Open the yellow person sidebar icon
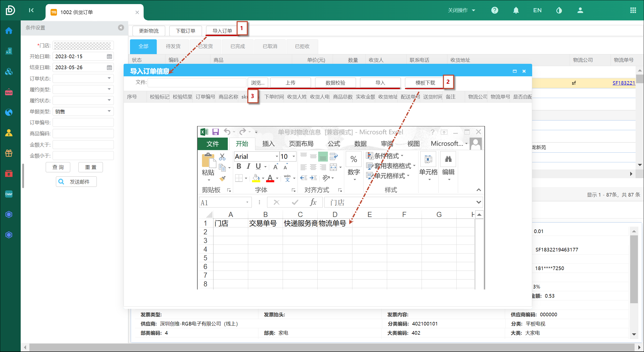Screen dimensions: 644x352 [9, 133]
